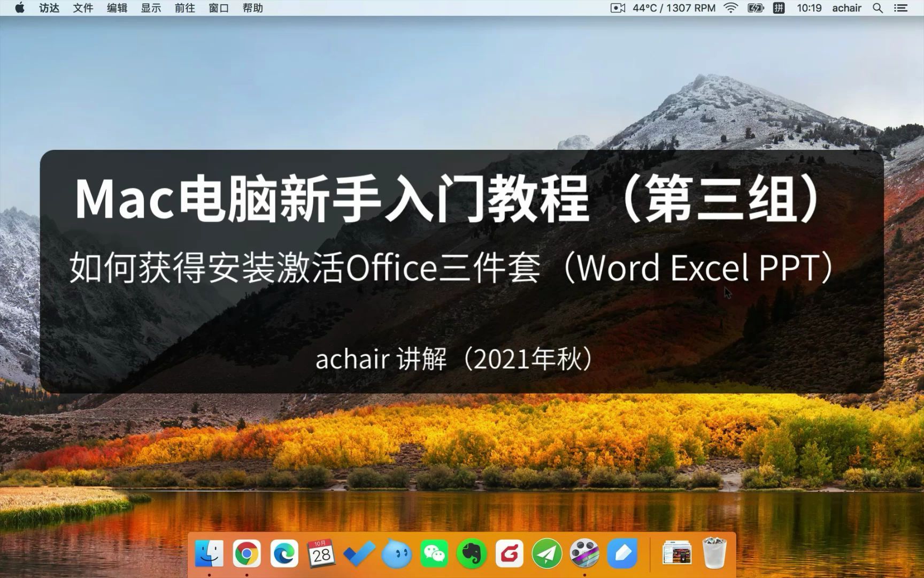Open the film reel video app in Dock
Screen dimensions: 924x578
coord(584,553)
